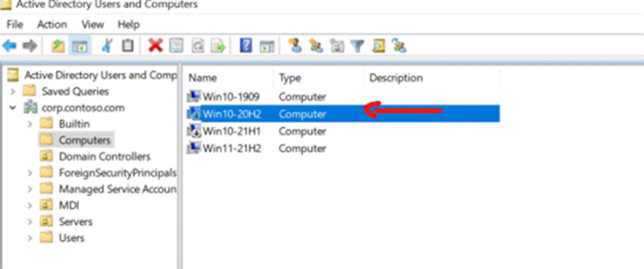The height and width of the screenshot is (269, 644).
Task: Click the Create New Group icon
Action: coord(316,45)
